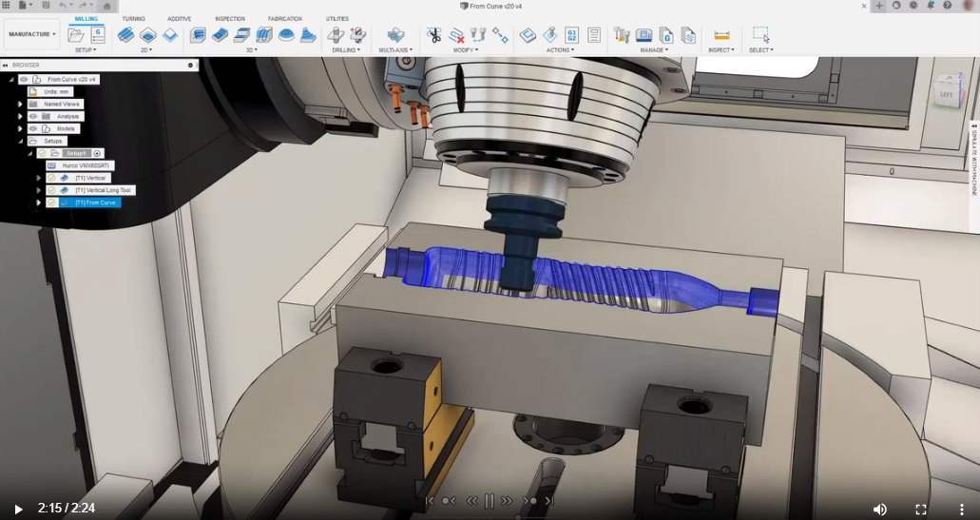
Task: Enter video fullscreen mode
Action: pyautogui.click(x=921, y=510)
